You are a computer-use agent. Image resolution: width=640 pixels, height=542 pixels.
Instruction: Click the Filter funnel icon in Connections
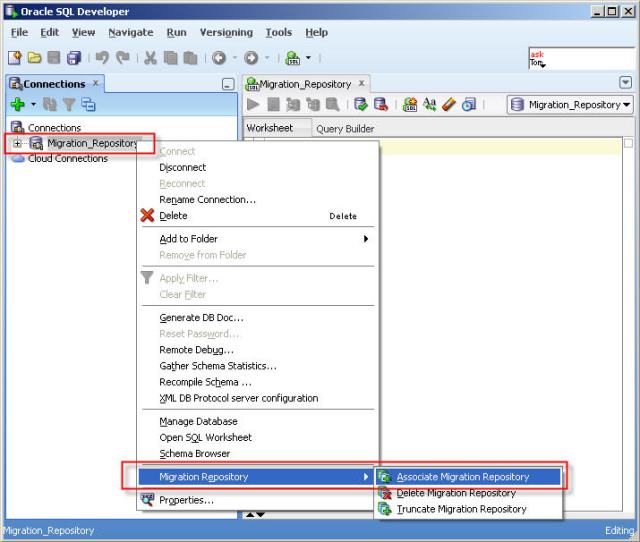(x=69, y=104)
